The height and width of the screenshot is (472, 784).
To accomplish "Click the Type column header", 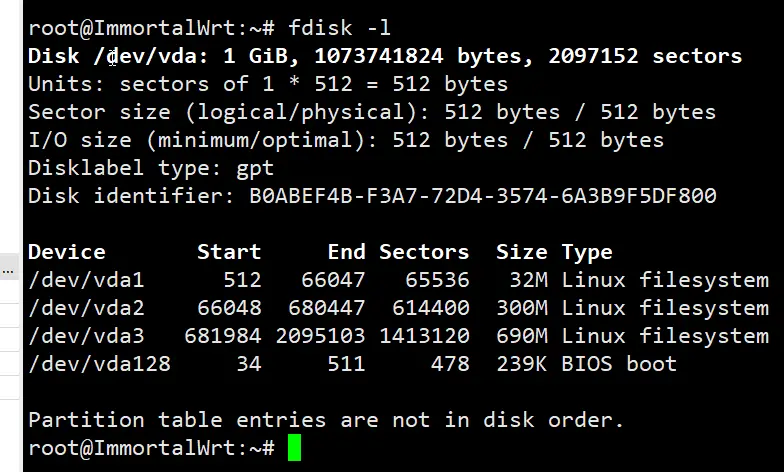I will click(587, 252).
